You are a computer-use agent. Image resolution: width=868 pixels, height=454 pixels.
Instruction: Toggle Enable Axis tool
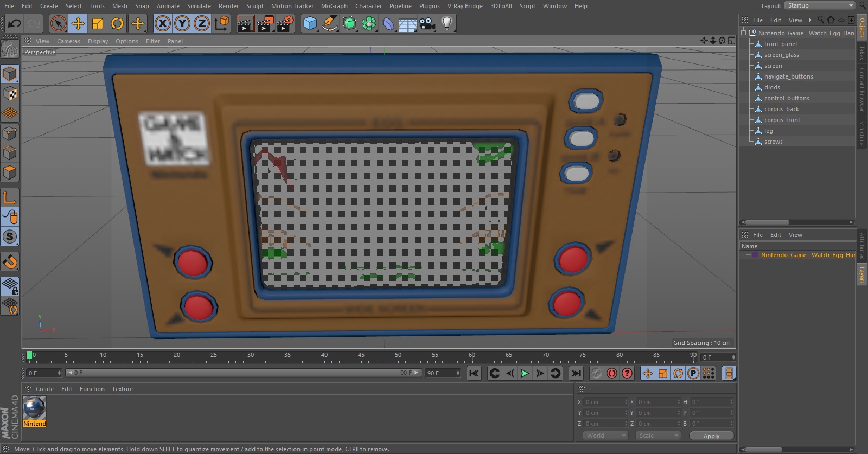[10, 197]
